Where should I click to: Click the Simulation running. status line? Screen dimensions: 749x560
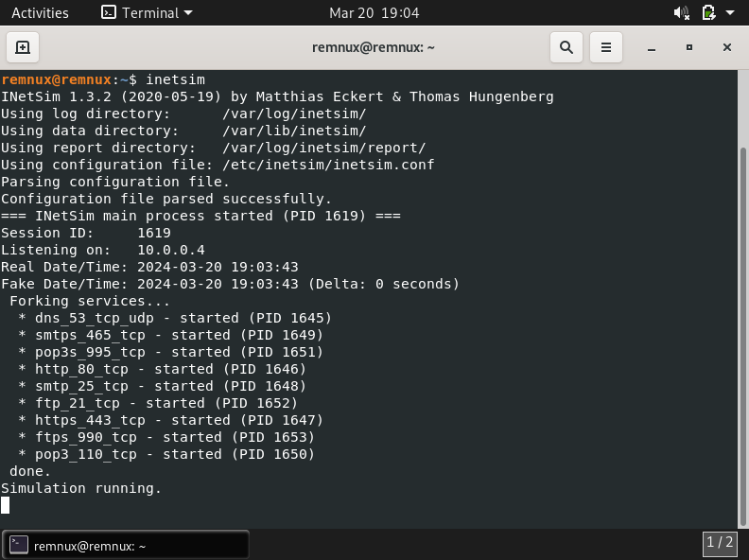pyautogui.click(x=81, y=488)
